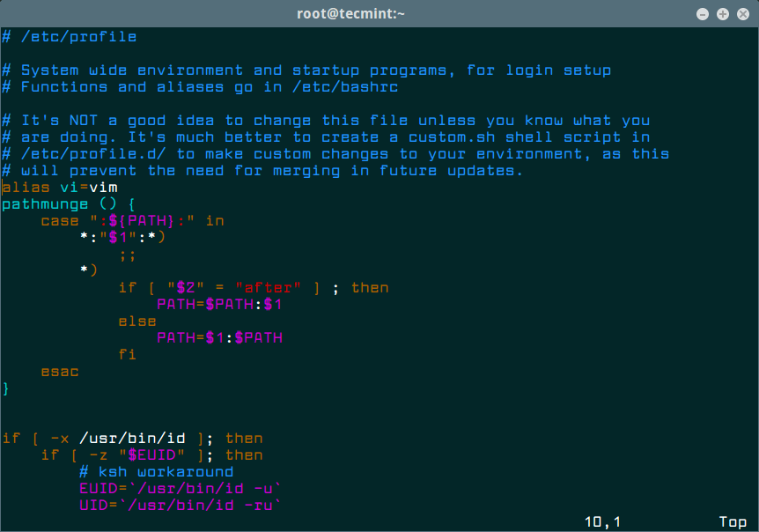Click the closing brace of pathmunge function
Image resolution: width=759 pixels, height=532 pixels.
(x=6, y=388)
